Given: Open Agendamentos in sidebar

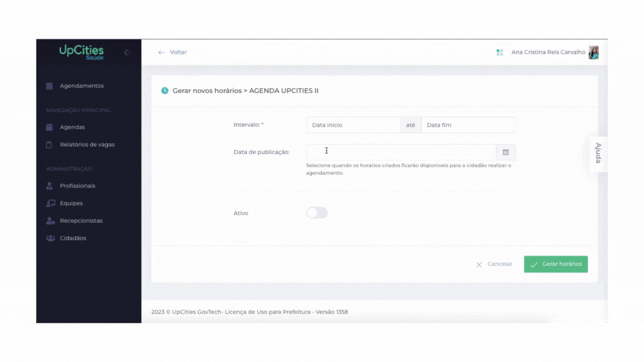Looking at the screenshot, I should pyautogui.click(x=82, y=86).
